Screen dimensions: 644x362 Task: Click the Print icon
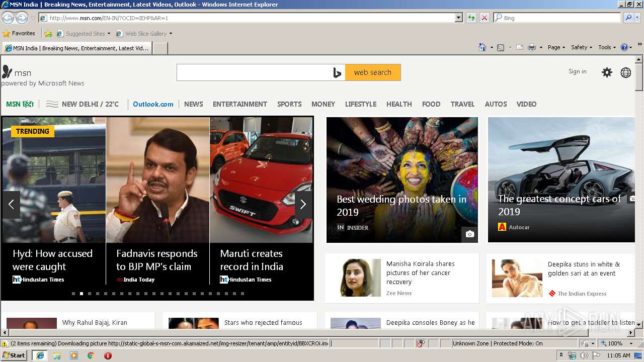532,47
